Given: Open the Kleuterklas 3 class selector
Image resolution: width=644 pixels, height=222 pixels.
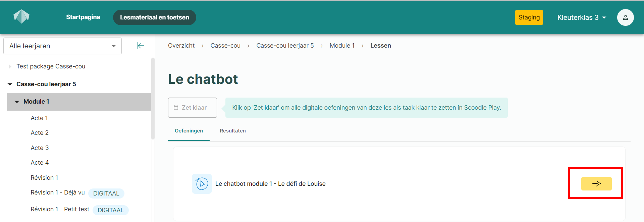Looking at the screenshot, I should point(582,17).
